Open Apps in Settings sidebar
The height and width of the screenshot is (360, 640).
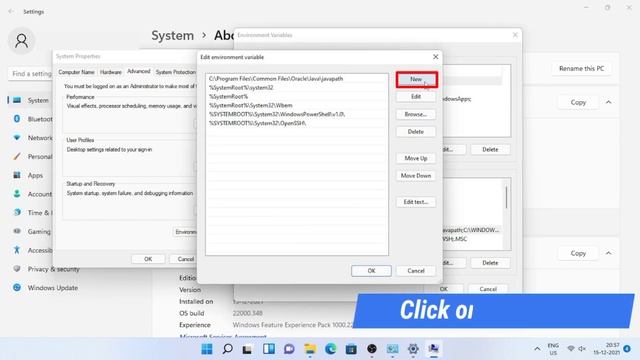pyautogui.click(x=31, y=176)
